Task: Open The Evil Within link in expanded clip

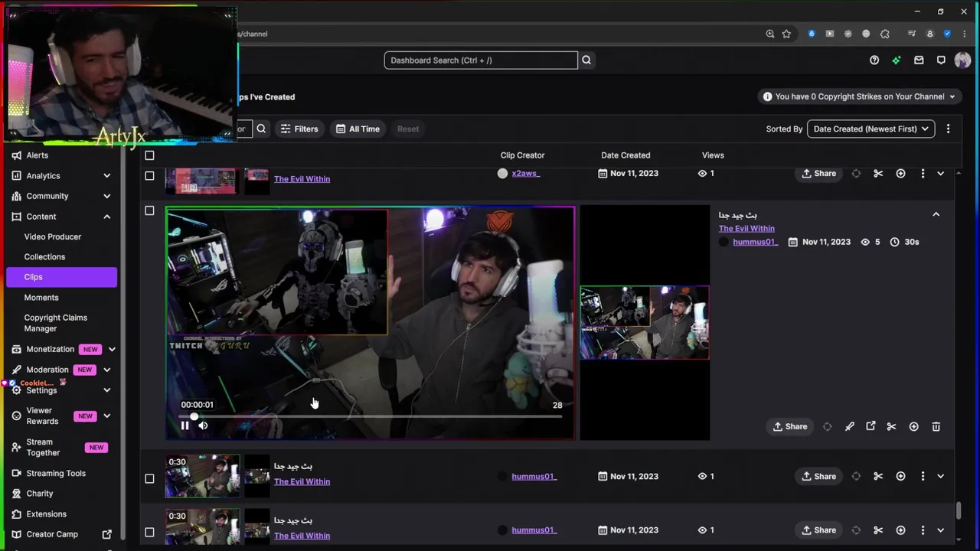Action: pyautogui.click(x=746, y=228)
